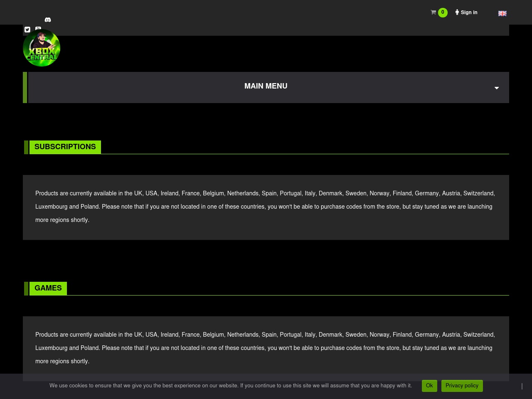Open the GAMES section heading
Screen dimensions: 532x399
tap(48, 288)
